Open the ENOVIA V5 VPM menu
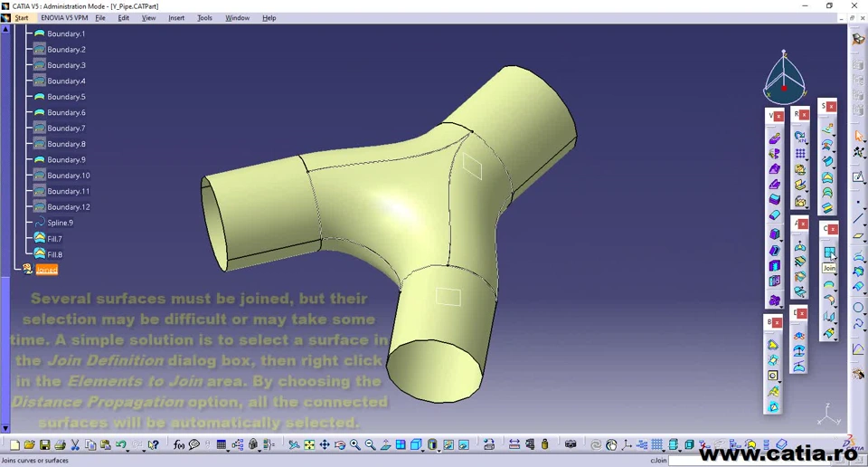 (64, 18)
